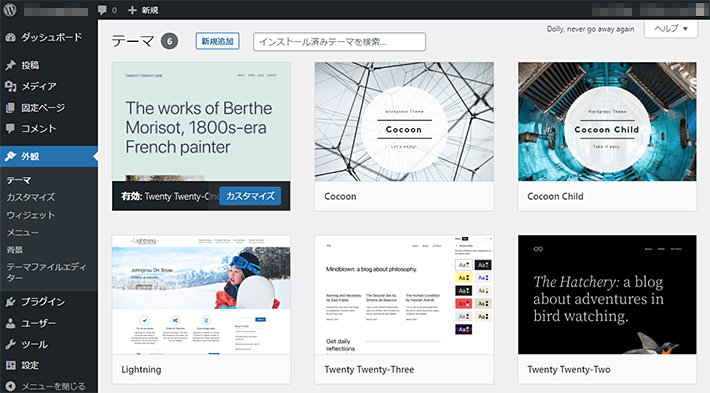The height and width of the screenshot is (393, 710).
Task: Click the 外観 paintbrush icon
Action: [10, 156]
